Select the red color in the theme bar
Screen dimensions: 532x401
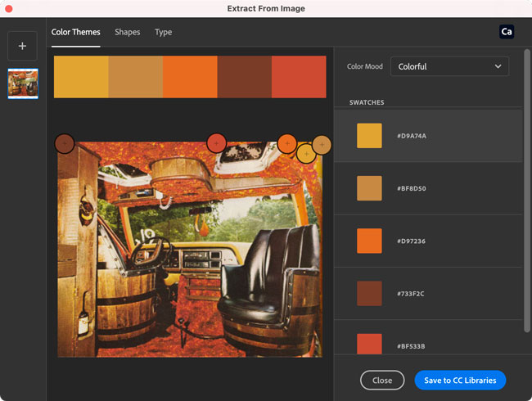coord(299,77)
